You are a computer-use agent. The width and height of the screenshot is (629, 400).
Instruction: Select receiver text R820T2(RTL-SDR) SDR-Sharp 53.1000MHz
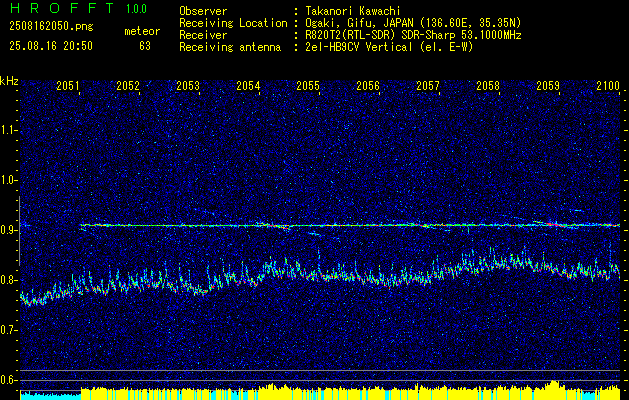[413, 35]
